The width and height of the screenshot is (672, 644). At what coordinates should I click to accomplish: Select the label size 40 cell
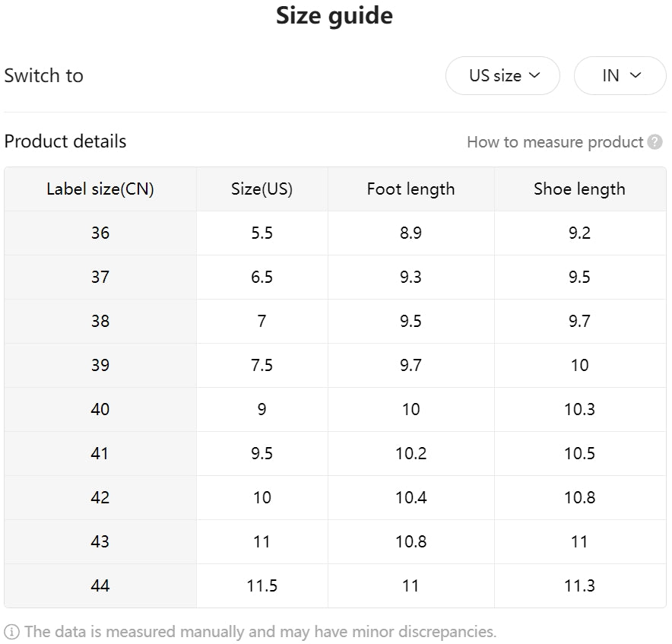click(100, 410)
